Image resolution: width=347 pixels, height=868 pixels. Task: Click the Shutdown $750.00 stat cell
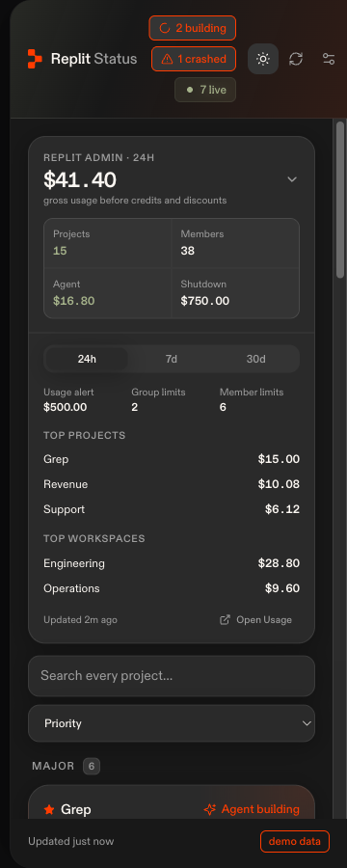(235, 293)
